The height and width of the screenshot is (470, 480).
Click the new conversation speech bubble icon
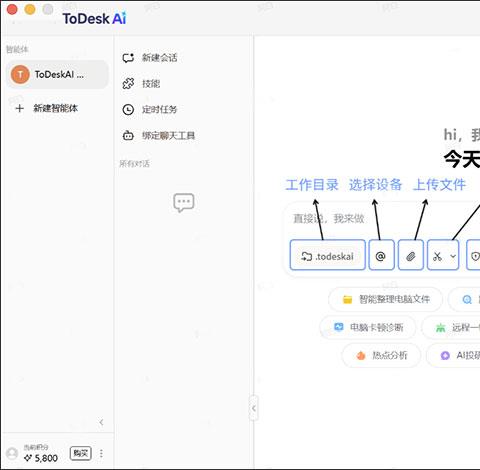click(128, 58)
